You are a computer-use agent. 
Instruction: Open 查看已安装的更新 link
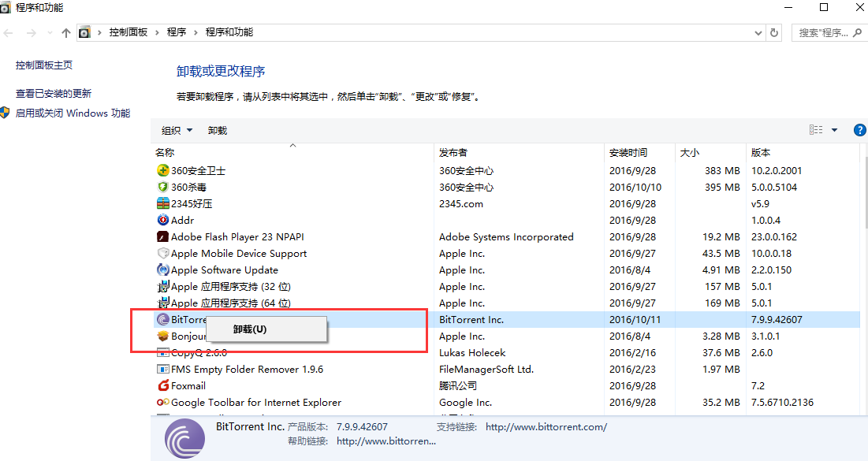click(x=53, y=94)
